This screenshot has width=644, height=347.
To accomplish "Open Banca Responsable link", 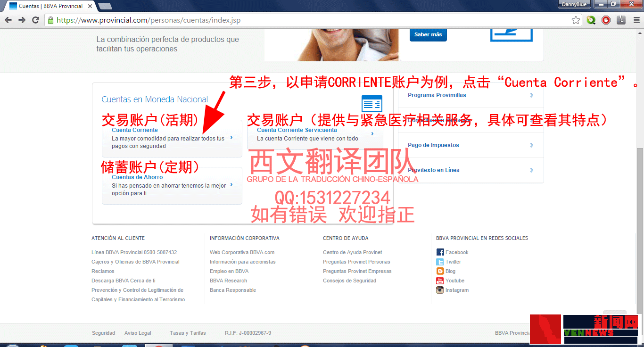I will (233, 290).
